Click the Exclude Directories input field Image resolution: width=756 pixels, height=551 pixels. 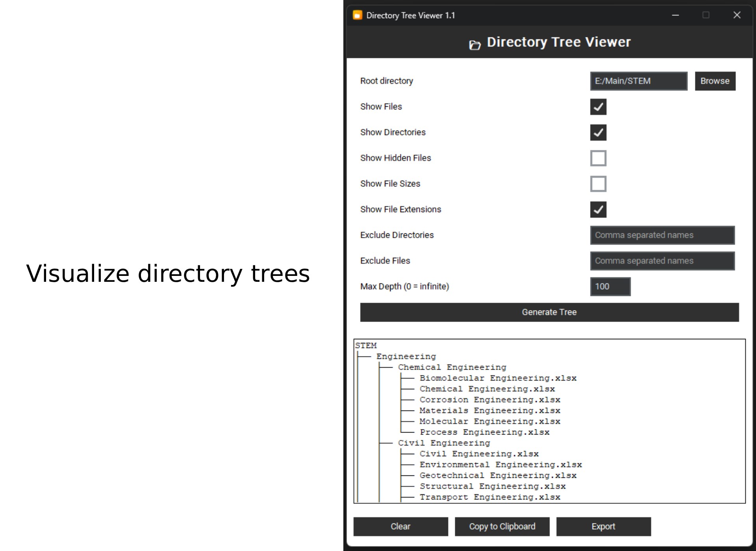click(x=662, y=235)
